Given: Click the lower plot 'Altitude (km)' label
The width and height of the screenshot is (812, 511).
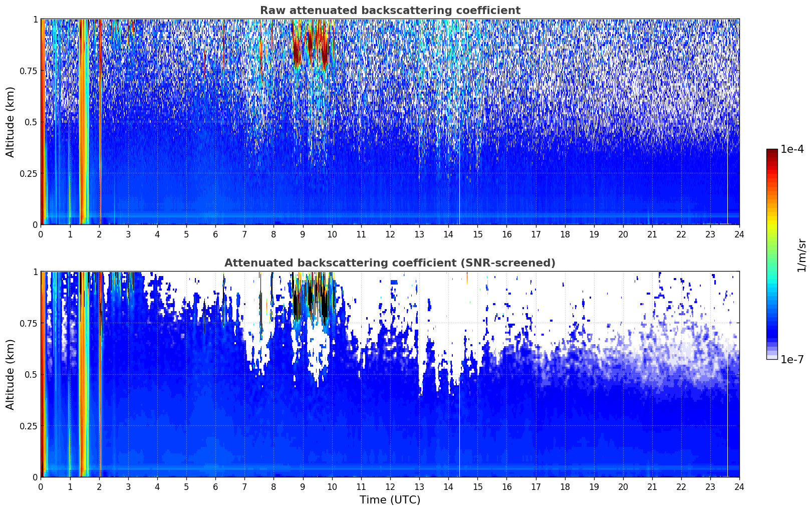Looking at the screenshot, I should [x=11, y=374].
